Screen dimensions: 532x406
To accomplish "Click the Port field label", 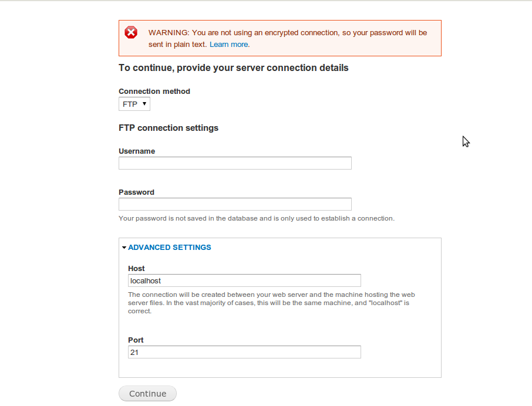I will point(136,340).
